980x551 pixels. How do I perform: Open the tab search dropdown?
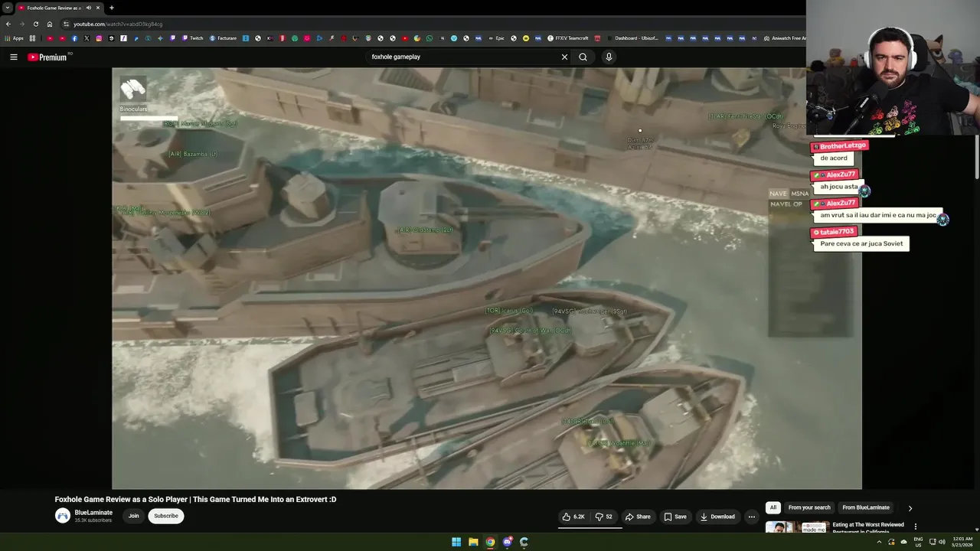[x=7, y=8]
